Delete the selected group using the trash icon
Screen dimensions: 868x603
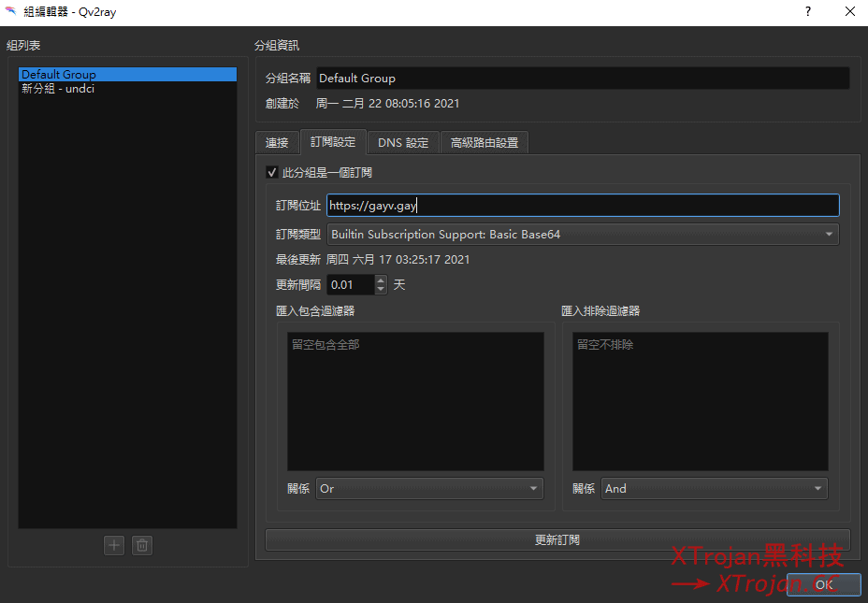coord(141,545)
